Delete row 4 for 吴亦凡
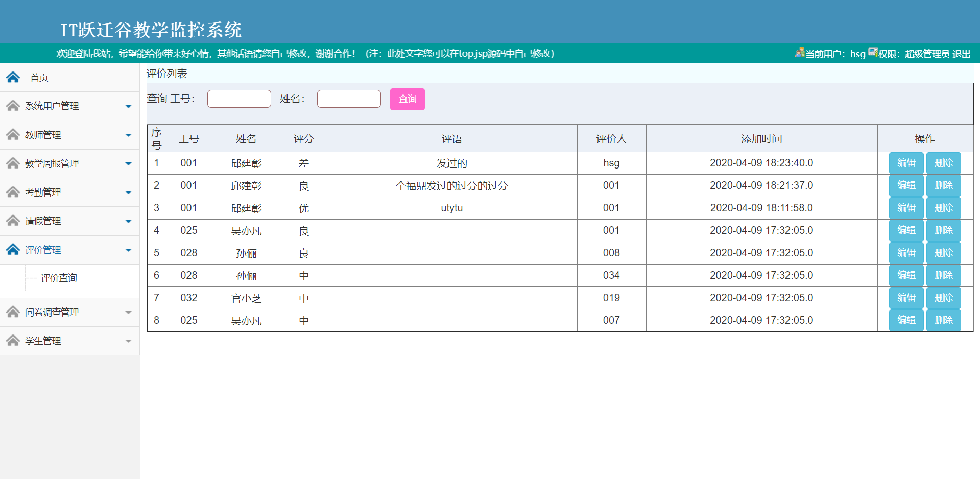 [944, 230]
